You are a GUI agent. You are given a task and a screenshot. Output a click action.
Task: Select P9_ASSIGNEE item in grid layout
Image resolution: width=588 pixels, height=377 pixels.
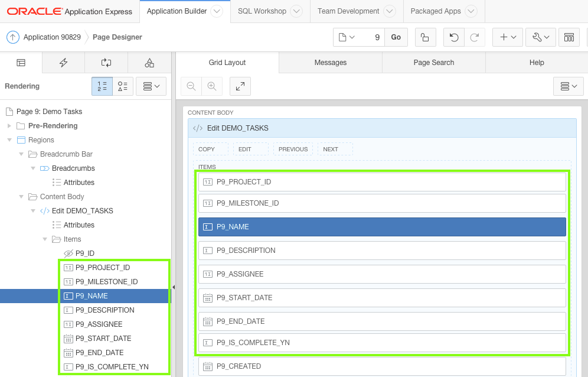(382, 275)
